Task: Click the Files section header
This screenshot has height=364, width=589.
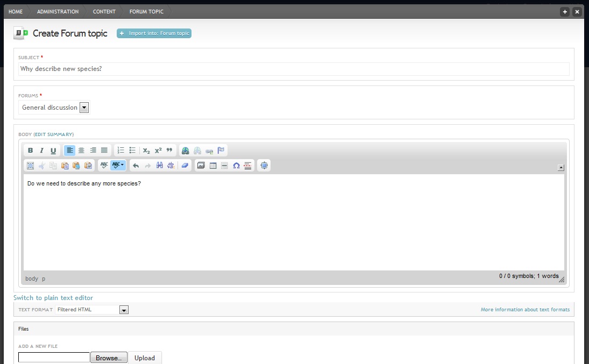Action: (294, 329)
